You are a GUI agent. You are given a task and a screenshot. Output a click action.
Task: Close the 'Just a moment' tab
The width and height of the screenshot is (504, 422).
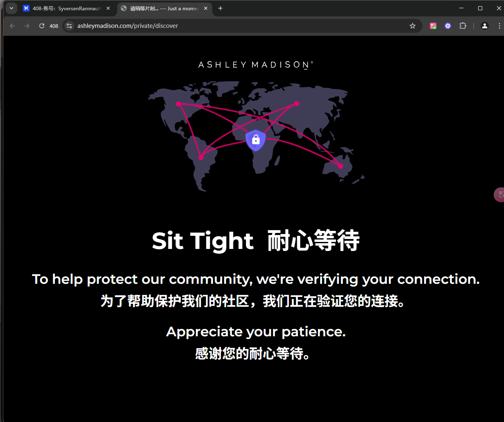tap(205, 8)
